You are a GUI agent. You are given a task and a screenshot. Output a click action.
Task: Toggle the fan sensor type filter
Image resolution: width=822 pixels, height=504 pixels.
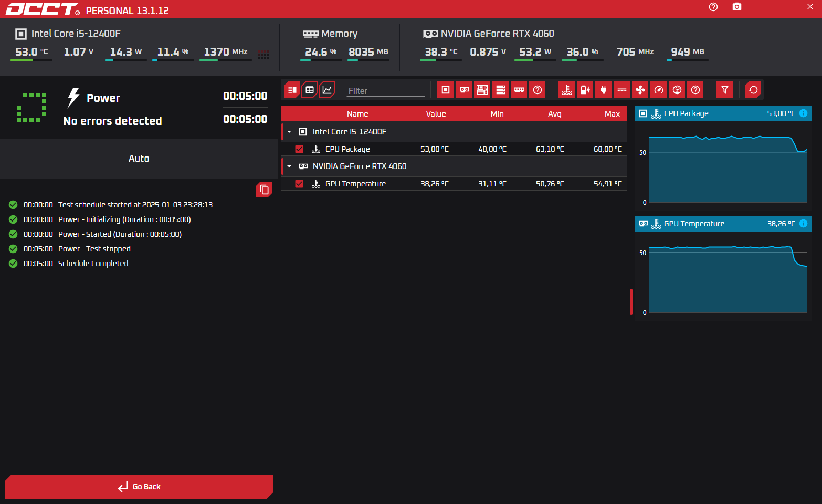pyautogui.click(x=640, y=90)
